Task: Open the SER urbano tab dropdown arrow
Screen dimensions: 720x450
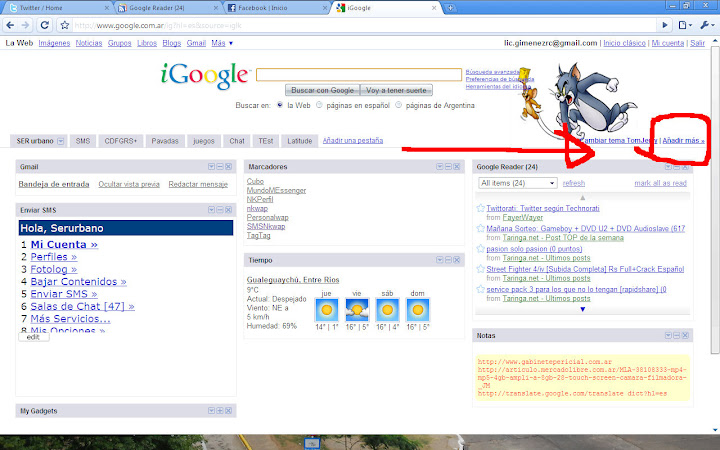Action: 61,141
